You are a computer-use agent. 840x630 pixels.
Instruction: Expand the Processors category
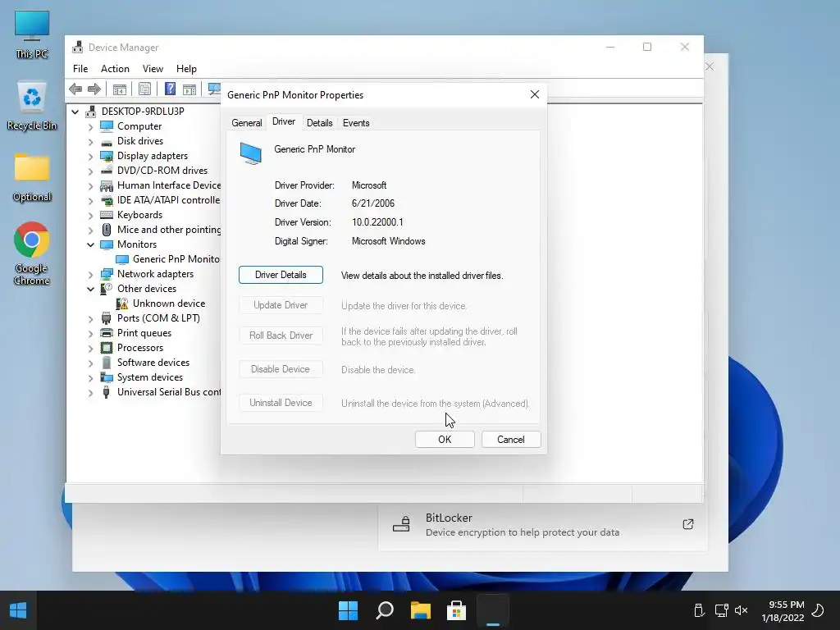(x=90, y=348)
